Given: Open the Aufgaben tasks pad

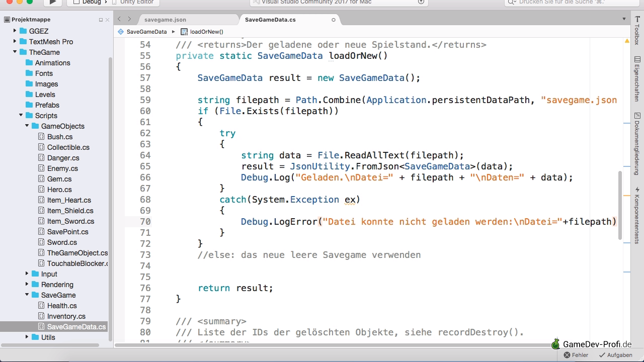Looking at the screenshot, I should click(615, 355).
